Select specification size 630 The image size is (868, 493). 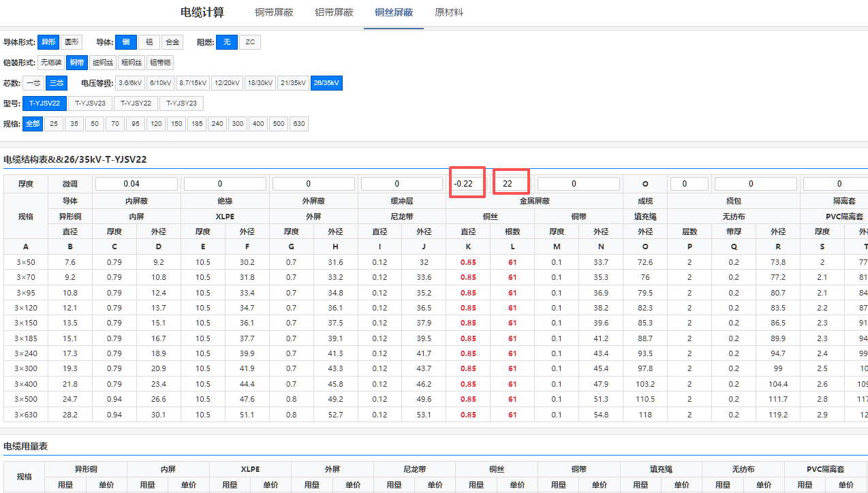[x=298, y=124]
